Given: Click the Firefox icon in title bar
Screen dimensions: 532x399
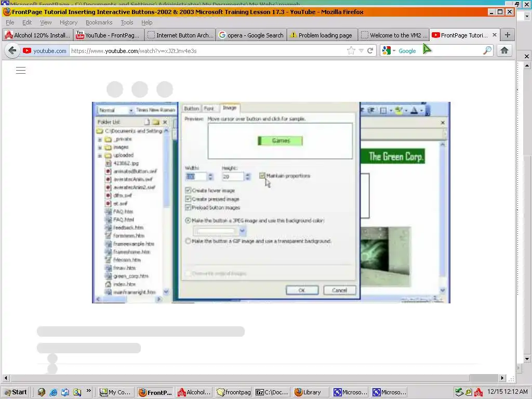Looking at the screenshot, I should pos(7,12).
